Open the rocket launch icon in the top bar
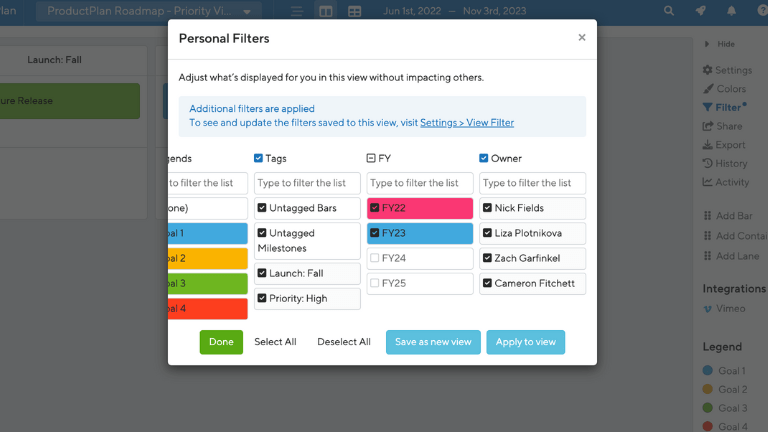 700,11
